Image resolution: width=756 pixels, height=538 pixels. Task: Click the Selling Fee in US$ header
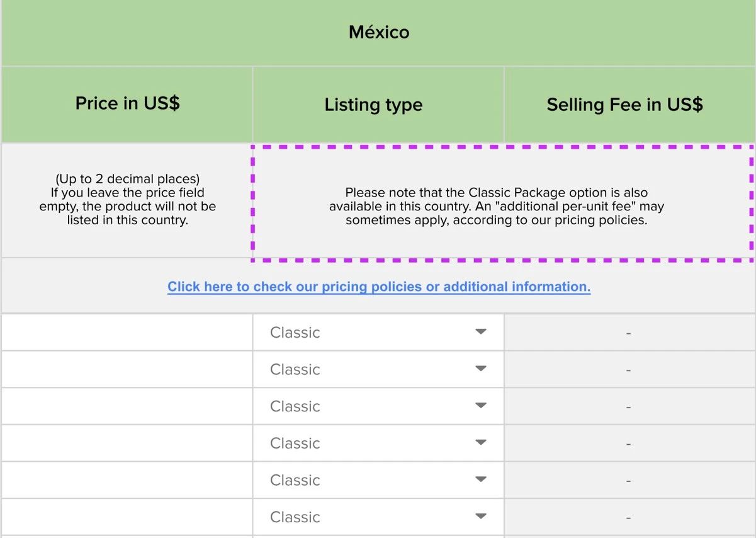[x=624, y=105]
